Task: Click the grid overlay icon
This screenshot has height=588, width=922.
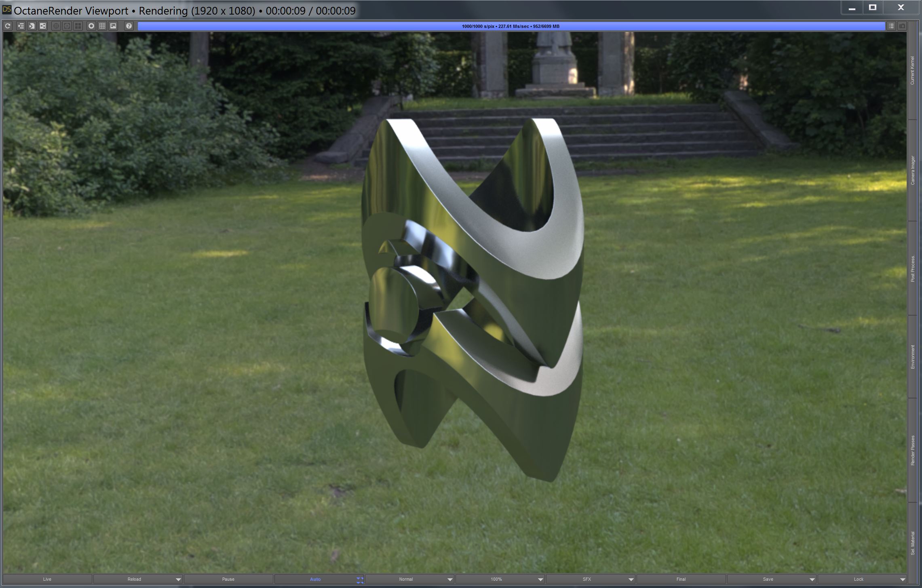Action: [x=102, y=26]
